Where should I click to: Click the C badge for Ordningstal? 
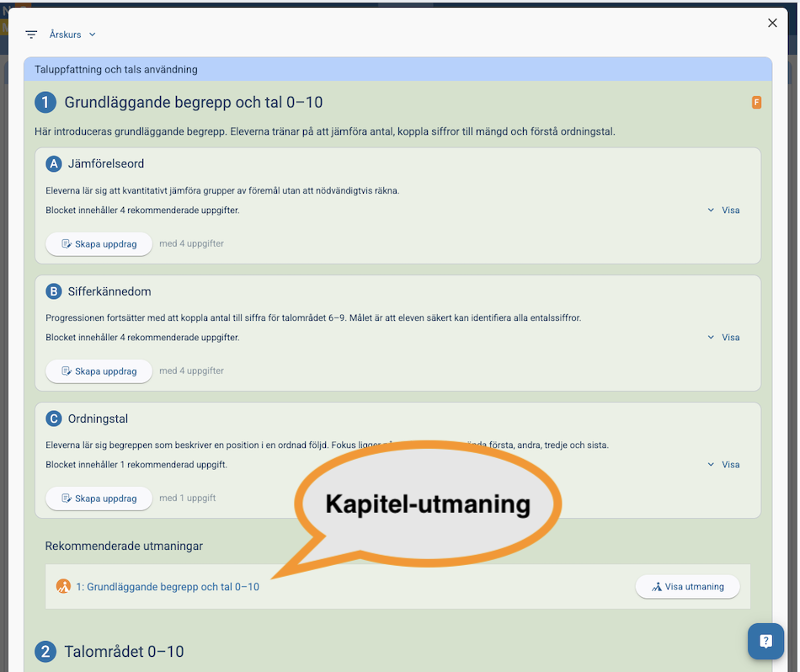coord(54,419)
